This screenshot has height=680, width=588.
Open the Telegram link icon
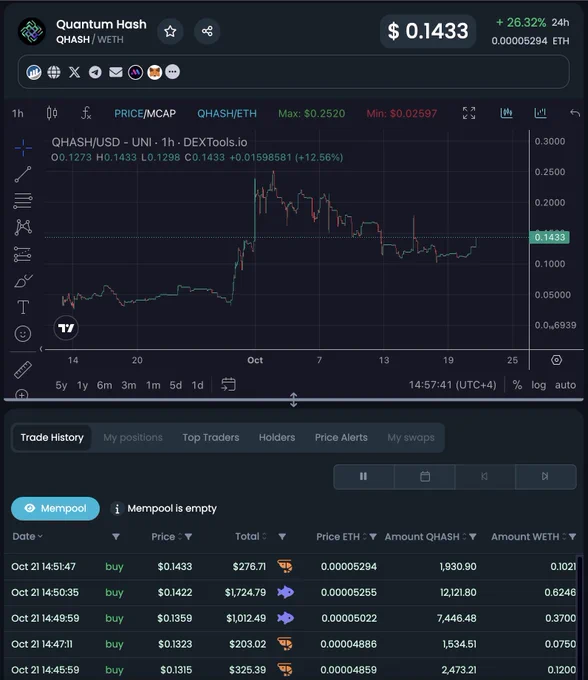(x=95, y=72)
